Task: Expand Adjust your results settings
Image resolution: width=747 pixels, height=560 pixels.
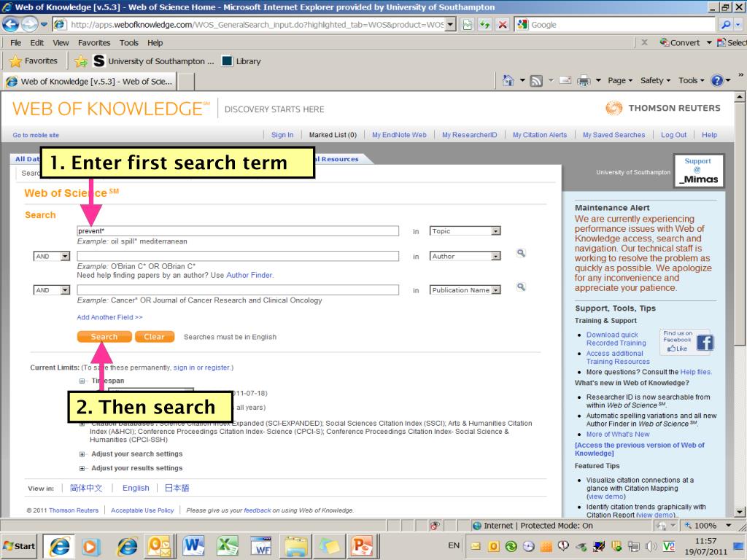Action: (x=82, y=468)
